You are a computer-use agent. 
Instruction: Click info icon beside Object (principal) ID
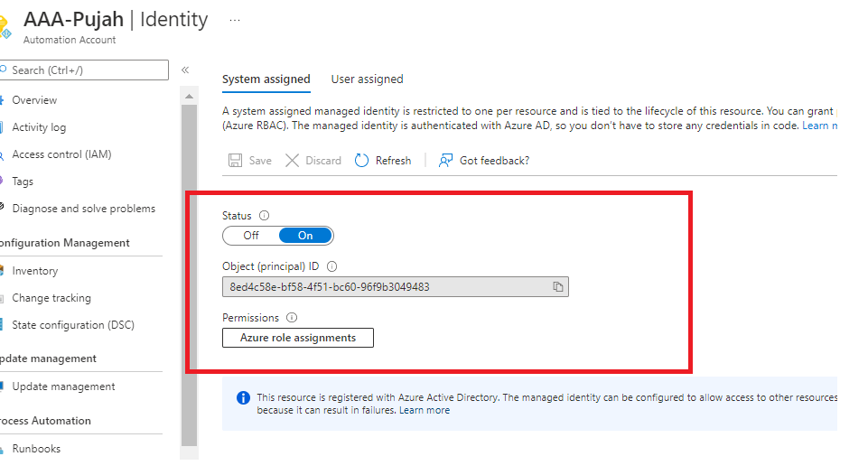[331, 266]
